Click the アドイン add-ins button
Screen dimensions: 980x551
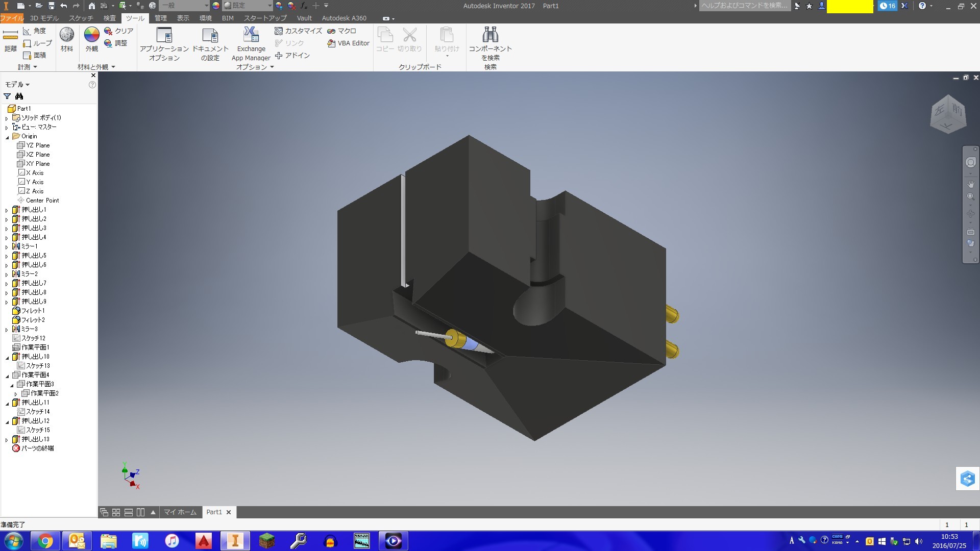pyautogui.click(x=292, y=56)
